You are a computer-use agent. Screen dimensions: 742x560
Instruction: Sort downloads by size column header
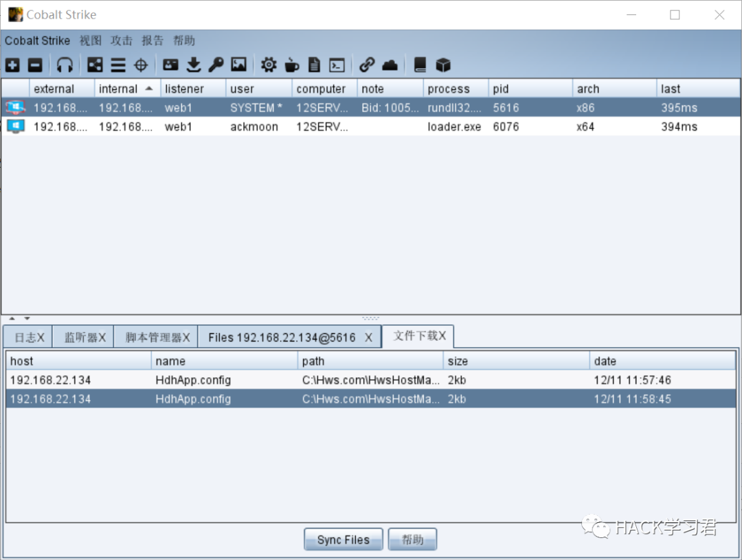tap(517, 361)
